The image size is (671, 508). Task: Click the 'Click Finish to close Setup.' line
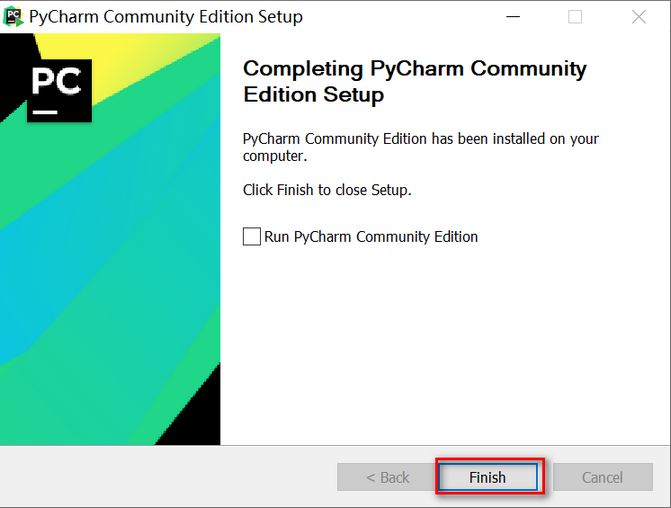click(x=327, y=190)
